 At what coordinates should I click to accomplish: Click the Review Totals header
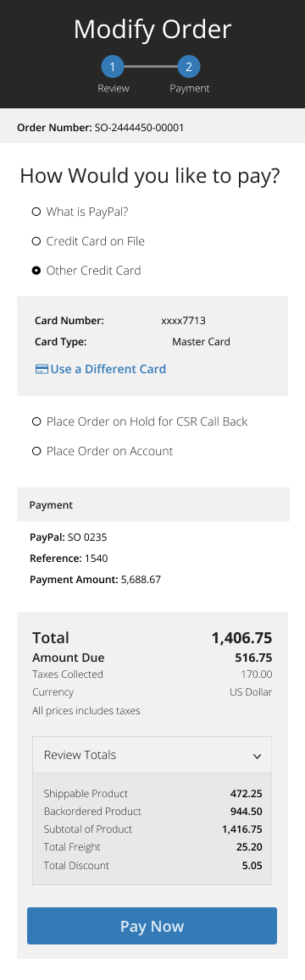click(152, 755)
